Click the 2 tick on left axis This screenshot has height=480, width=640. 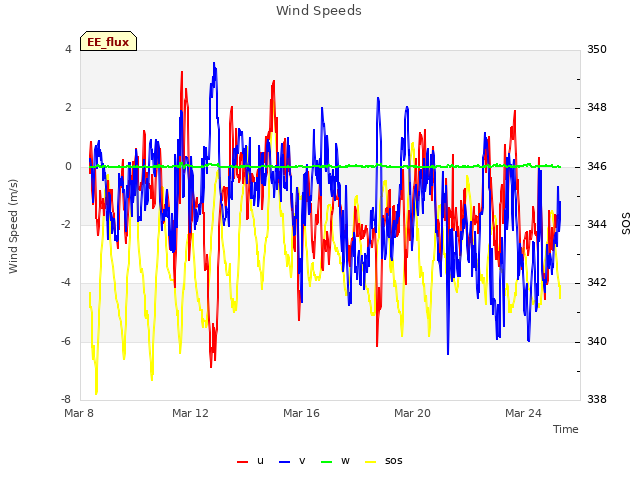(68, 108)
